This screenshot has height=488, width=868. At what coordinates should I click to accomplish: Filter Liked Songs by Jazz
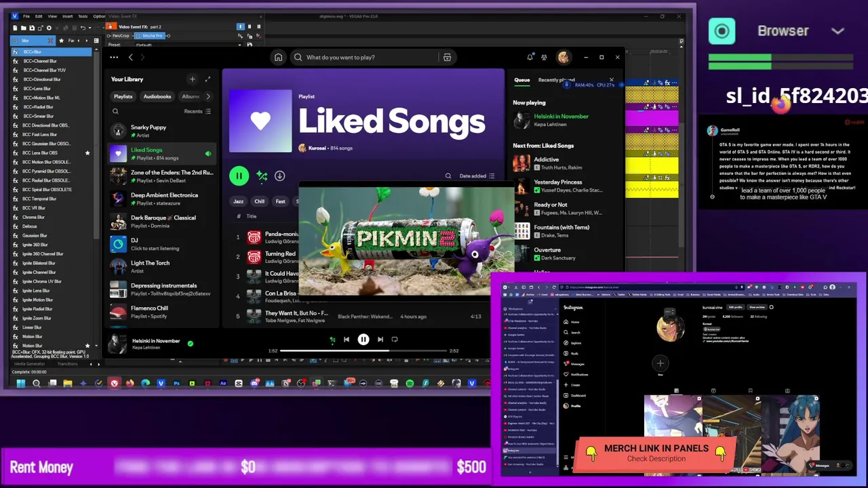(x=239, y=201)
